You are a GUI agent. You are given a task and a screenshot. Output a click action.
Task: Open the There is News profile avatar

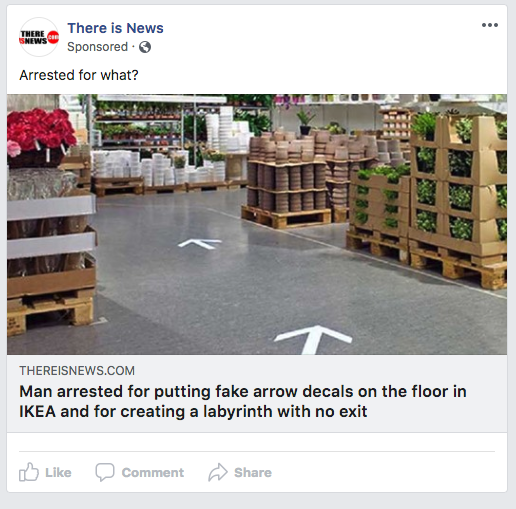point(39,37)
